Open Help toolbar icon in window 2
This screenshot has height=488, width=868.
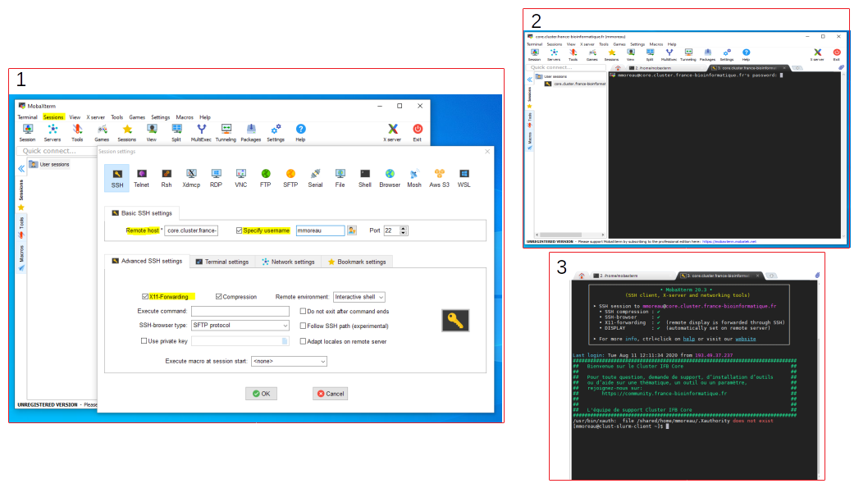(747, 54)
